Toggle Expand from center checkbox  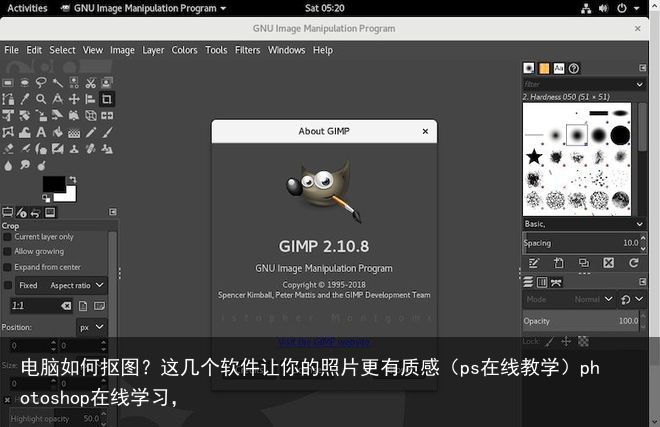[7, 267]
